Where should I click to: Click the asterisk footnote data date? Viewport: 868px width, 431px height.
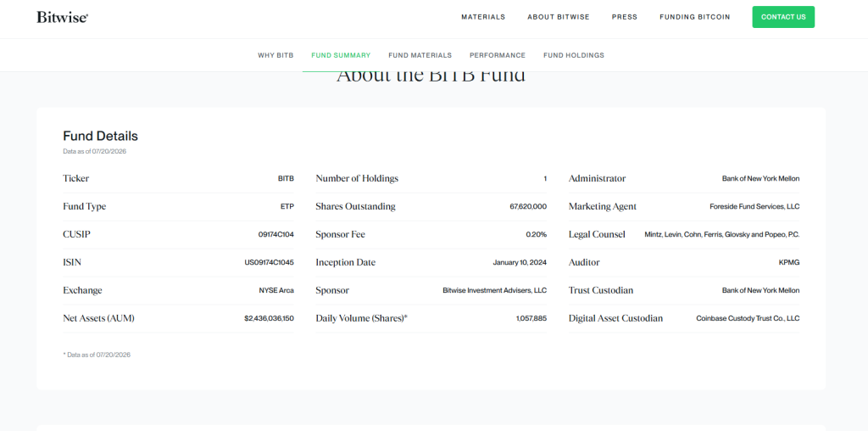click(x=97, y=355)
